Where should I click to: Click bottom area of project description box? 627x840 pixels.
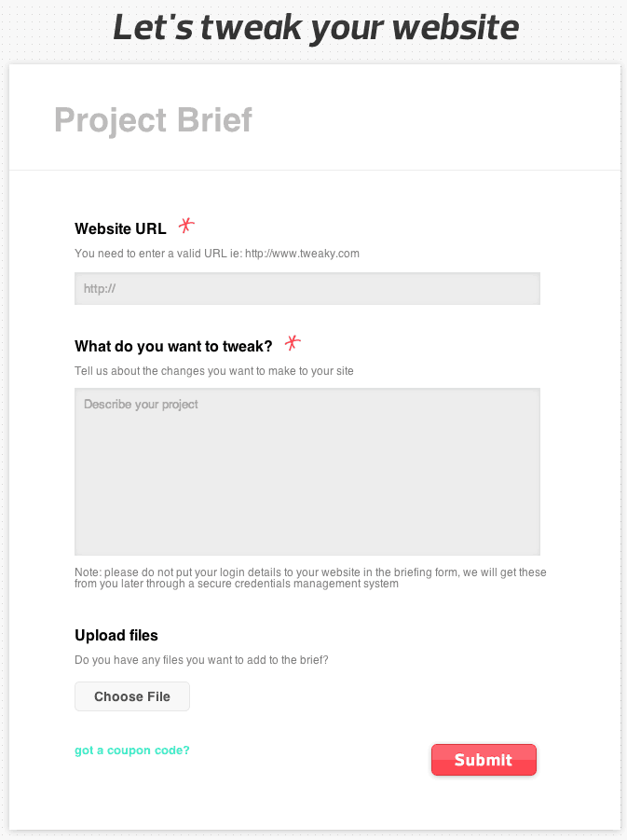coord(307,536)
